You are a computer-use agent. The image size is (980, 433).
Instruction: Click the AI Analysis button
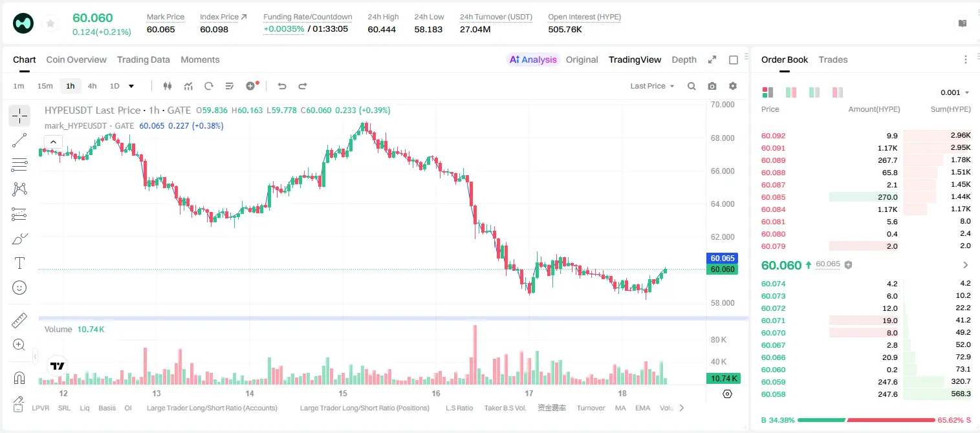[533, 59]
